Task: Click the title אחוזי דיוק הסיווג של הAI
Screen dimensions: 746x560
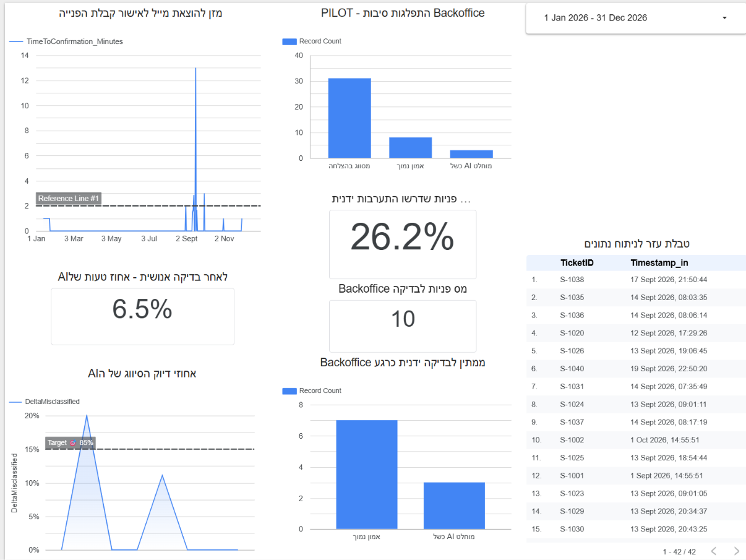Action: (x=142, y=373)
